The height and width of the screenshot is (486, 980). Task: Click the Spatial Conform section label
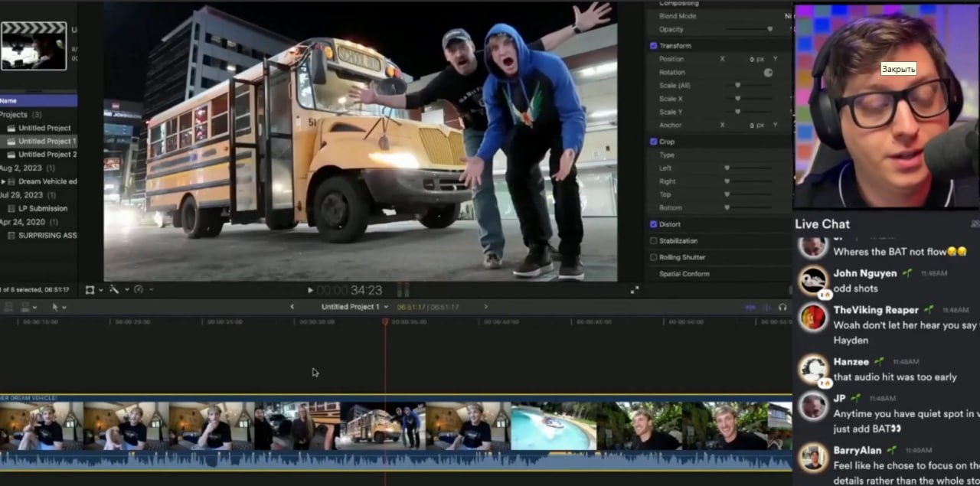coord(684,274)
